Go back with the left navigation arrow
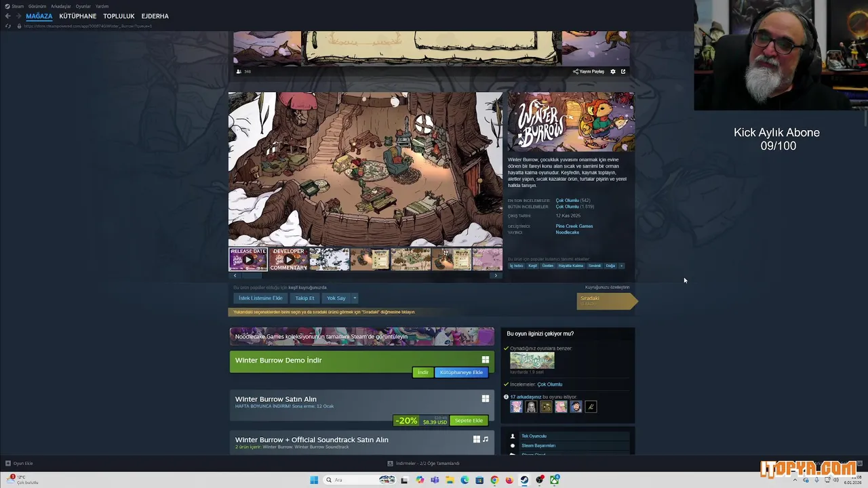868x488 pixels. point(8,16)
